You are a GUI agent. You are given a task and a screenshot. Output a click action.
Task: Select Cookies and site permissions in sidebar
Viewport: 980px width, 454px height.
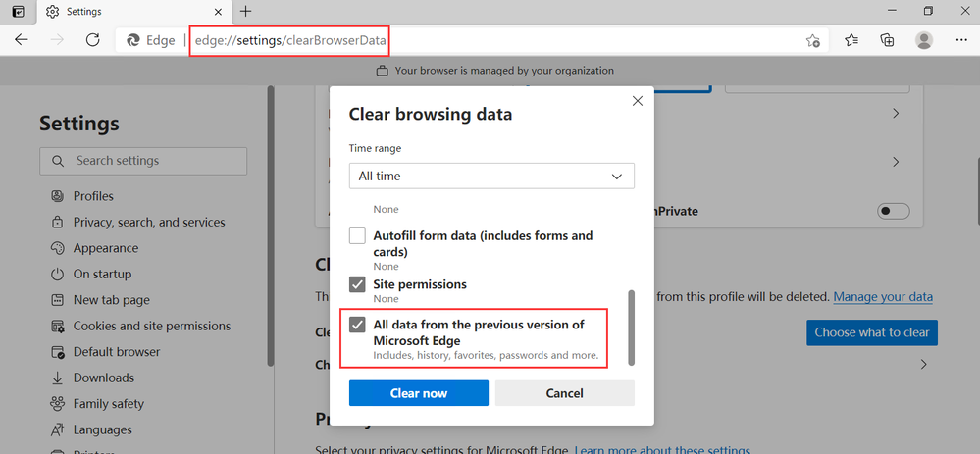click(x=151, y=326)
